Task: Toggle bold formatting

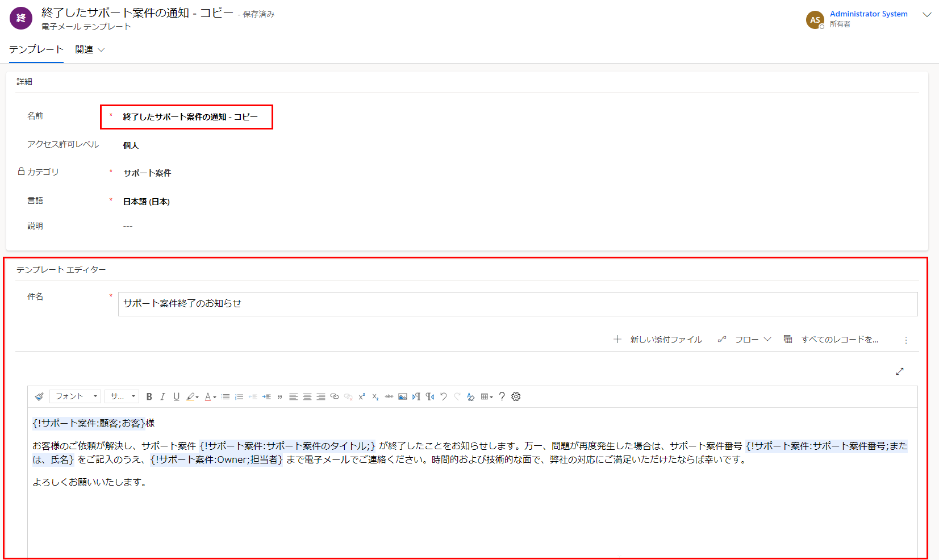Action: pyautogui.click(x=149, y=396)
